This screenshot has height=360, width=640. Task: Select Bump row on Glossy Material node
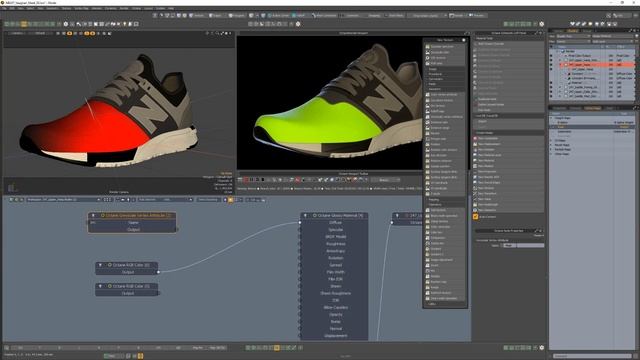[x=335, y=322]
